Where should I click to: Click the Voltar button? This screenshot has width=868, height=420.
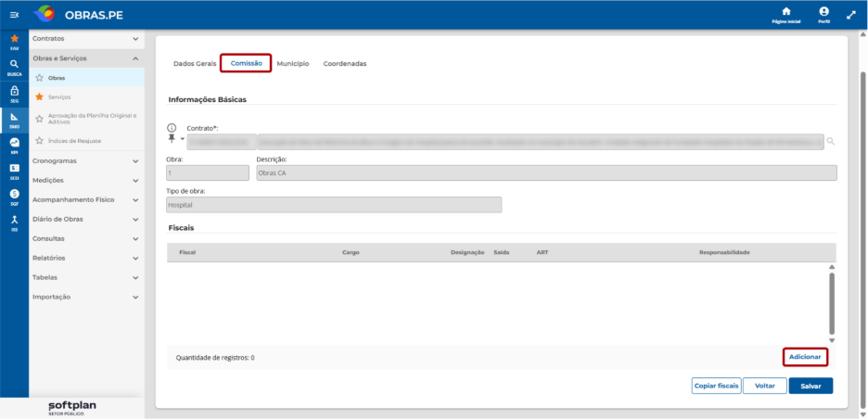click(764, 386)
